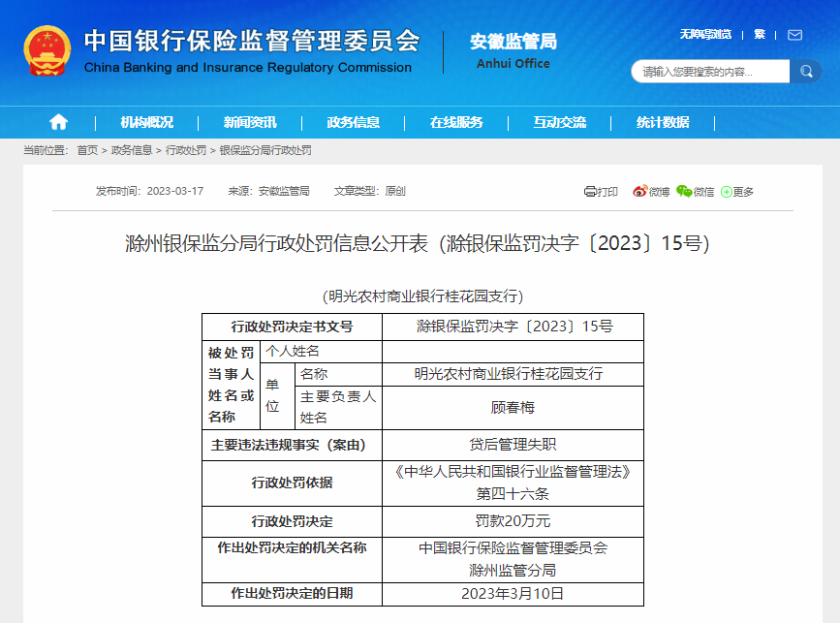Open 新闻资讯 menu
This screenshot has height=623, width=840.
point(250,123)
